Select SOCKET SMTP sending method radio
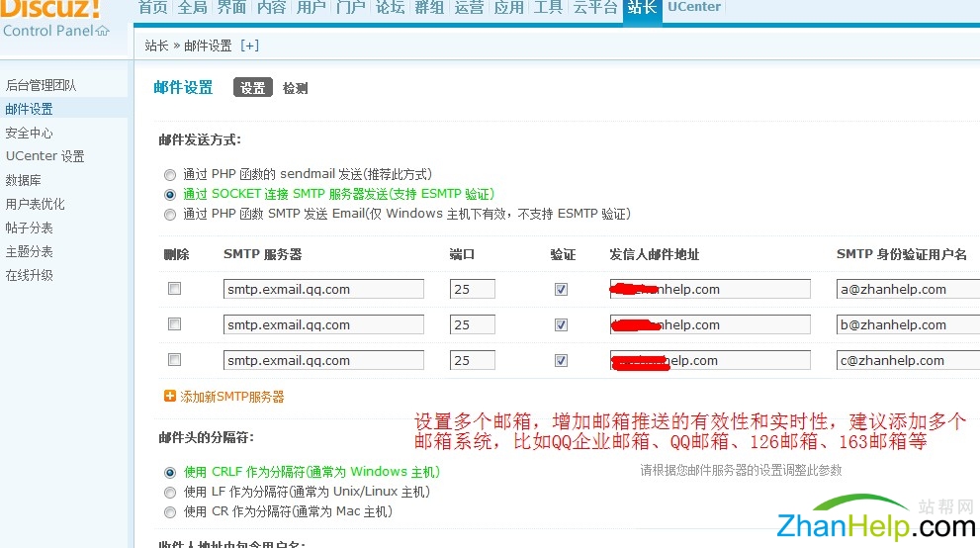The height and width of the screenshot is (548, 980). coord(170,195)
